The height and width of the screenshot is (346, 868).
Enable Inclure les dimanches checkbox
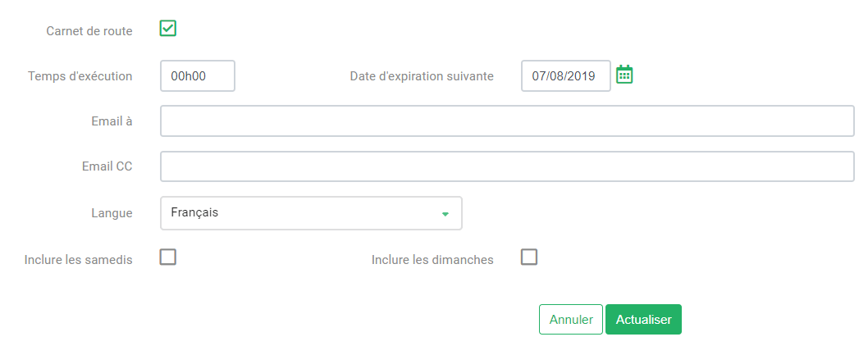529,257
